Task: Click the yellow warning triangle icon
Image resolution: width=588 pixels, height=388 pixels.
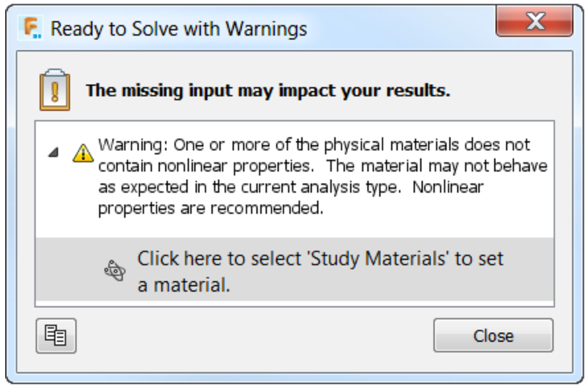Action: click(x=83, y=153)
